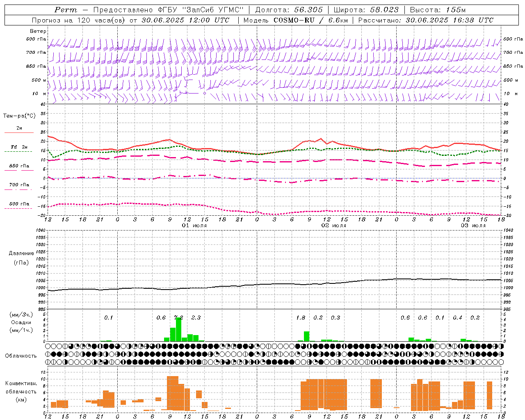
Task: Click the precipitation total "1.8"
Action: [301, 317]
